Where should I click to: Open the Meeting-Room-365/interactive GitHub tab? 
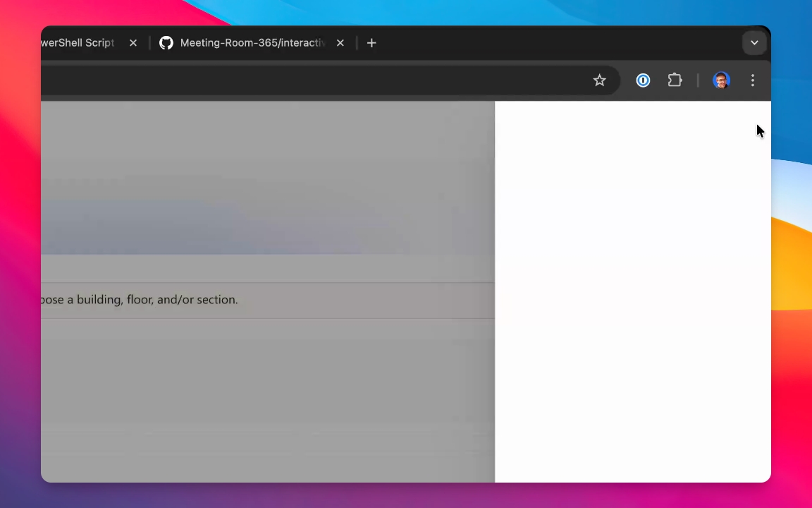252,43
